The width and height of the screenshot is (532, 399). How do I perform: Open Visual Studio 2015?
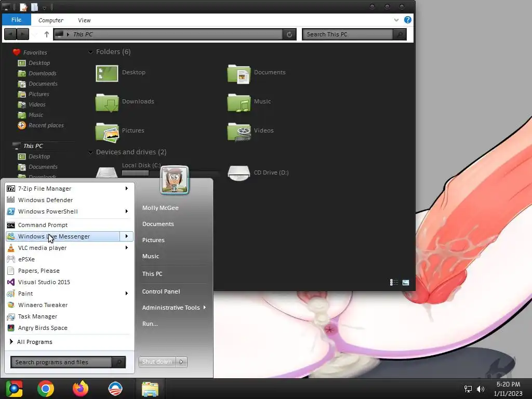pyautogui.click(x=69, y=282)
